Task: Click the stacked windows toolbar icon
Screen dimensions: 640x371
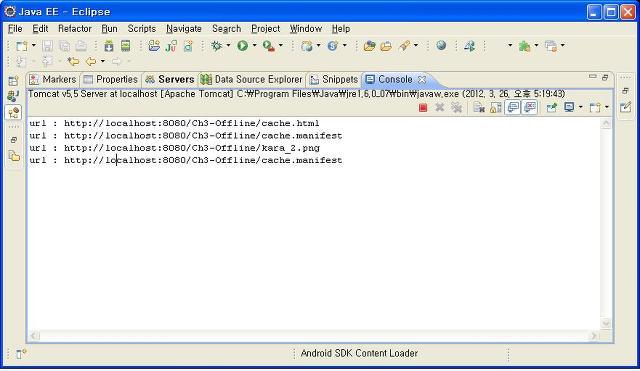Action: [551, 46]
